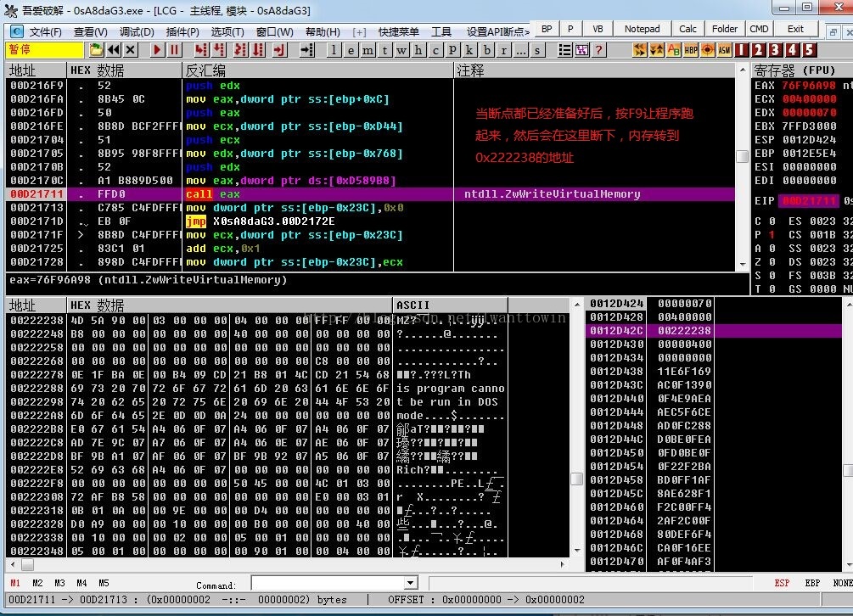The height and width of the screenshot is (616, 853).
Task: Close the debugged program with X icon
Action: (131, 50)
